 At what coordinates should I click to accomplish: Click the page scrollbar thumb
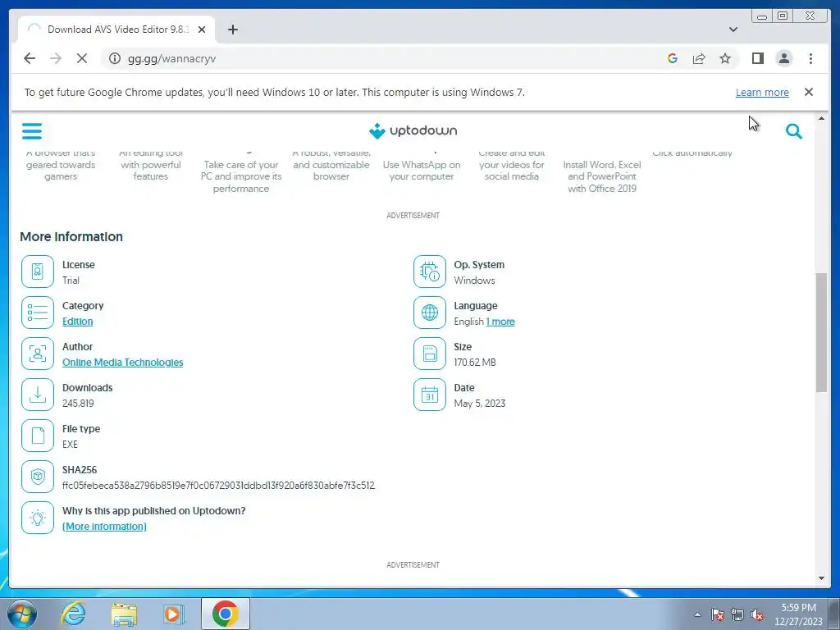[x=821, y=332]
